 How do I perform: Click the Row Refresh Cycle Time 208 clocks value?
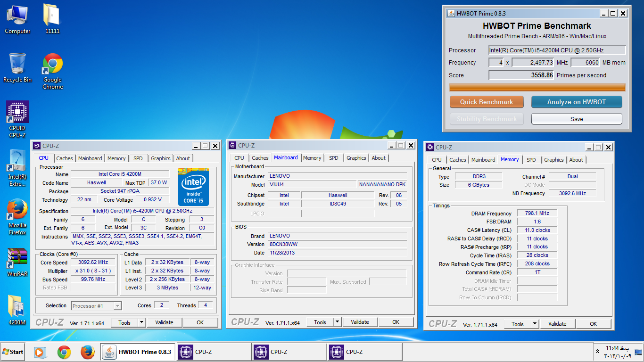pos(537,264)
